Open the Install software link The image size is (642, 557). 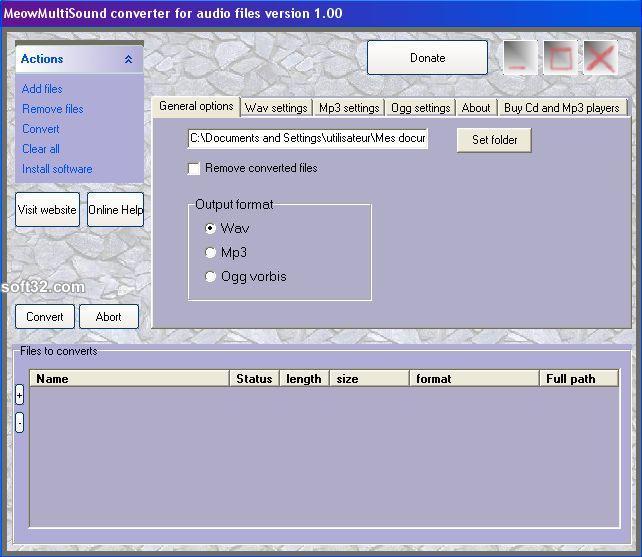[57, 169]
